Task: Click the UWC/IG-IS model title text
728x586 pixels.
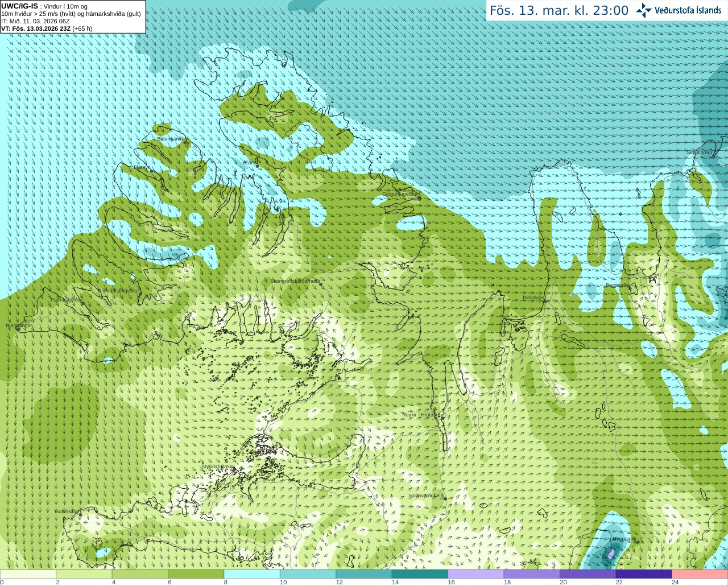Action: click(x=20, y=6)
